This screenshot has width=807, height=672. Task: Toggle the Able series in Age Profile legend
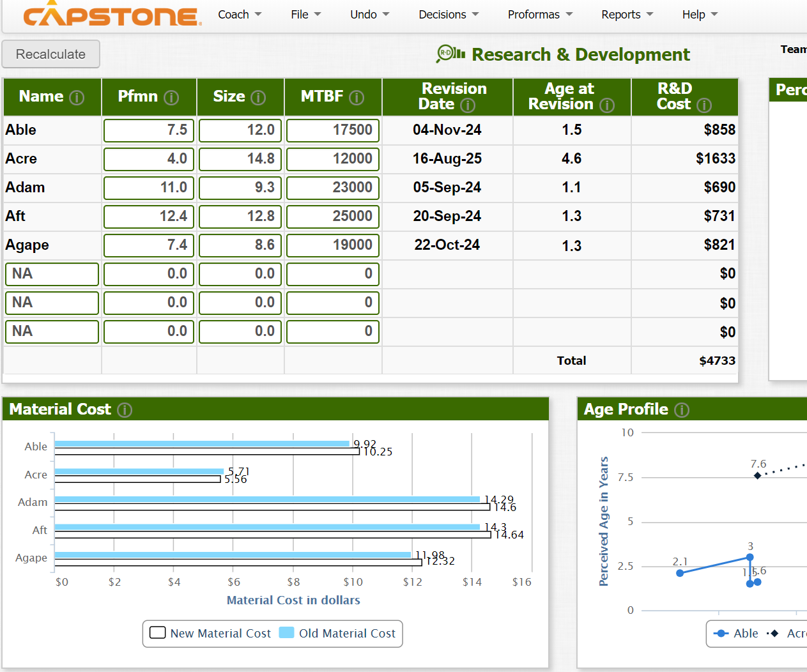pyautogui.click(x=735, y=633)
